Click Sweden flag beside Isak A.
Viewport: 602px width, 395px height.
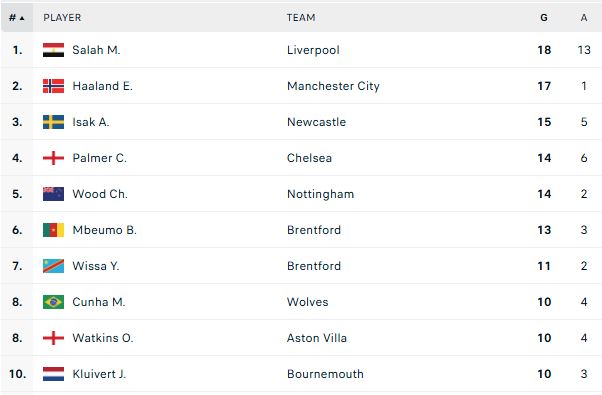pyautogui.click(x=53, y=122)
